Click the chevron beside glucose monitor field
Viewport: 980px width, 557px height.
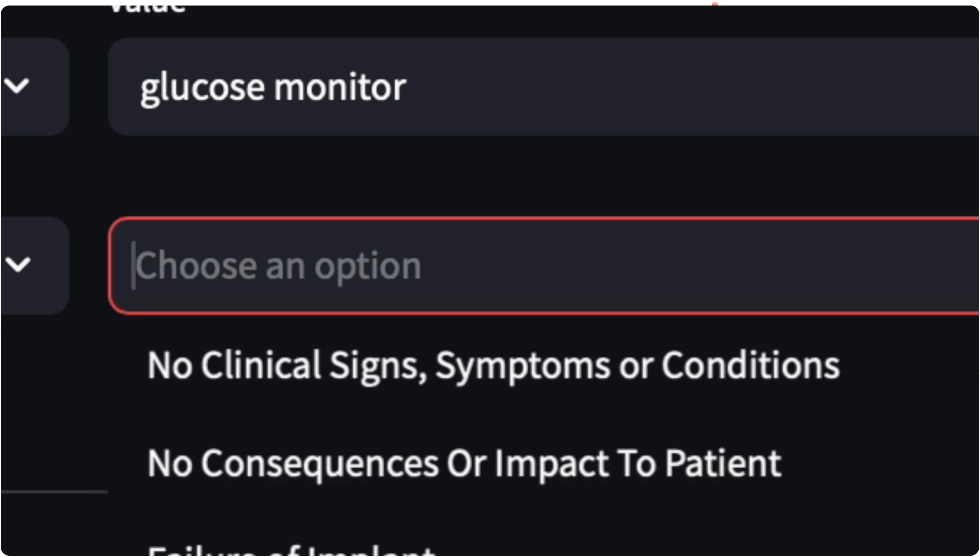[17, 86]
